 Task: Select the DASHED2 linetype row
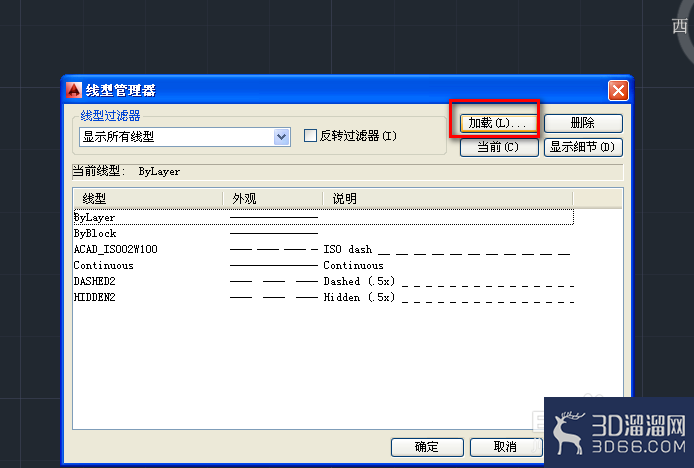(x=324, y=281)
